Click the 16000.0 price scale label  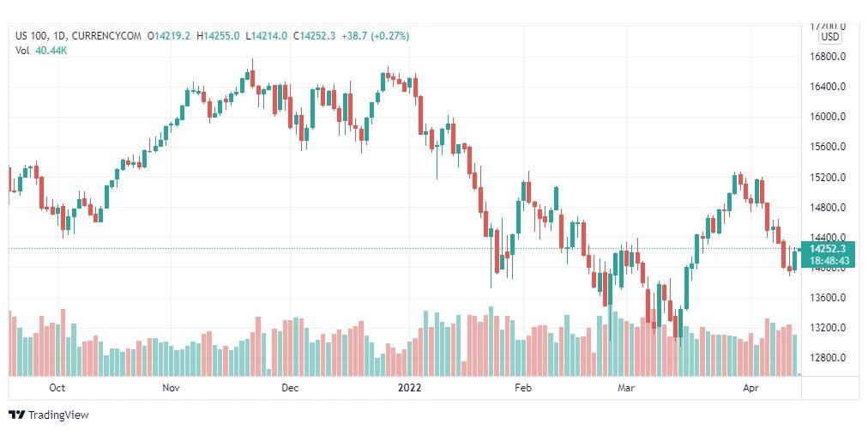tap(827, 117)
